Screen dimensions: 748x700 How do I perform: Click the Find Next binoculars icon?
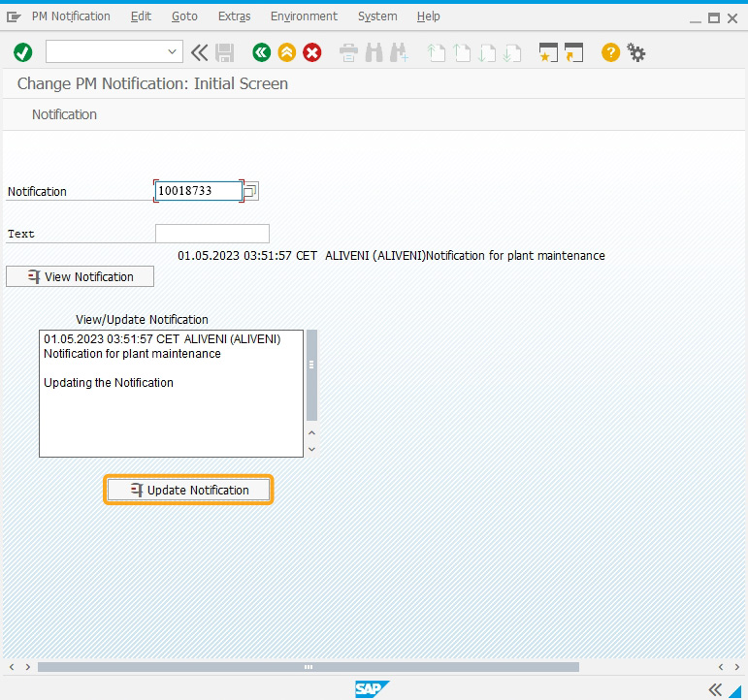click(399, 52)
